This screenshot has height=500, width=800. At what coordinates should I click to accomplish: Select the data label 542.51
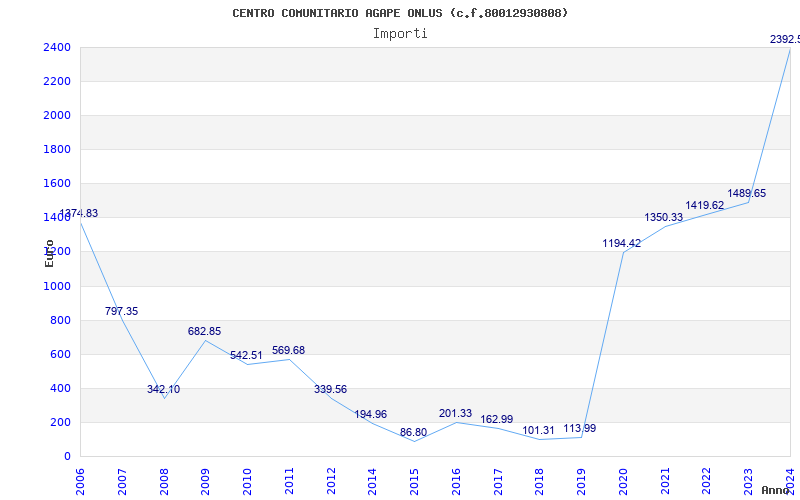[x=246, y=356]
